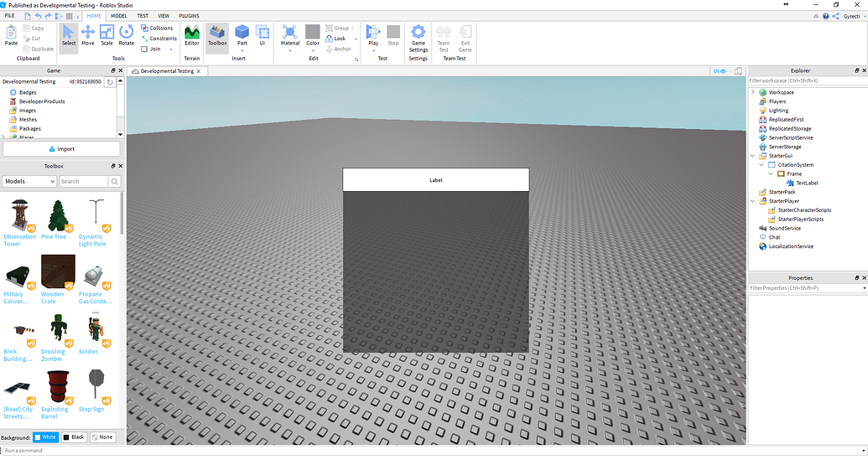Pick the Drooling Zombie model
Viewport: 868px width, 470px height.
(x=58, y=337)
